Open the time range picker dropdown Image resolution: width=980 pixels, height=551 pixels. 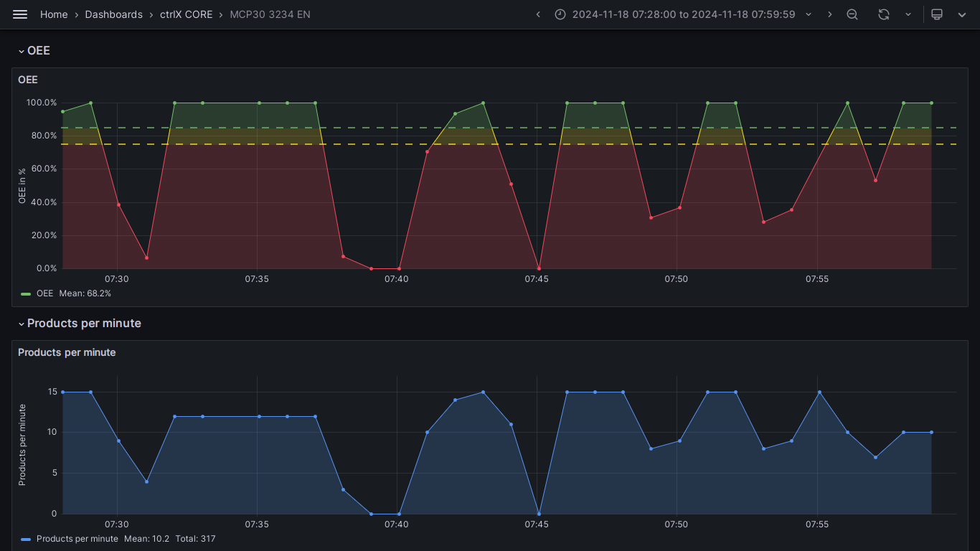point(684,14)
